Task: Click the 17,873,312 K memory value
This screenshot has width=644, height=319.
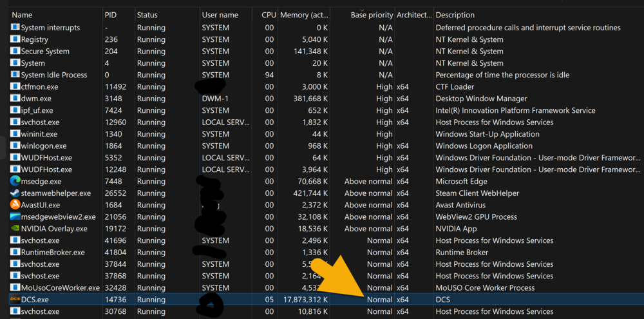Action: point(304,300)
